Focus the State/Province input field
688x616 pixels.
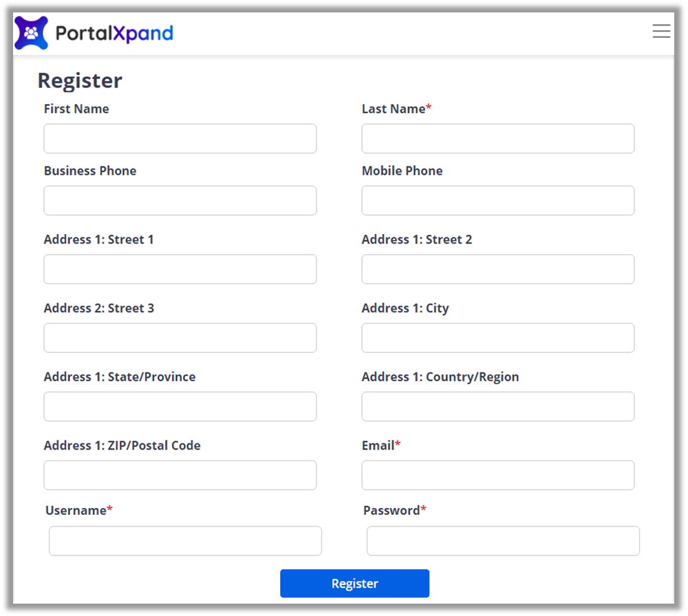pyautogui.click(x=180, y=407)
